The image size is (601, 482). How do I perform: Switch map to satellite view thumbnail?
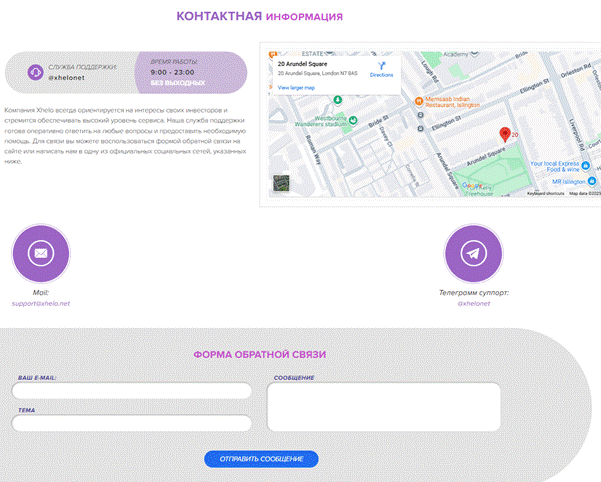pos(281,183)
